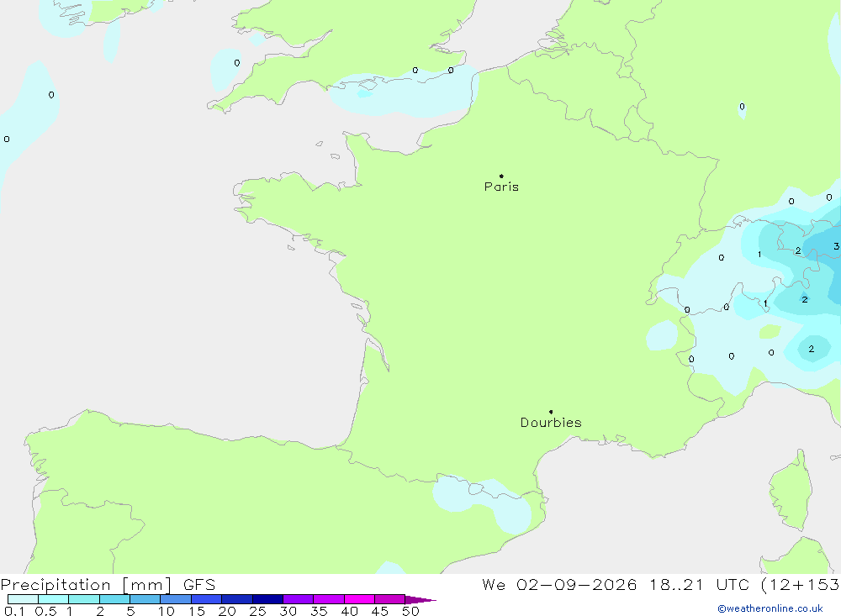Pick legend swatch between 20 and 25
Viewport: 841px width, 616px height.
point(237,599)
